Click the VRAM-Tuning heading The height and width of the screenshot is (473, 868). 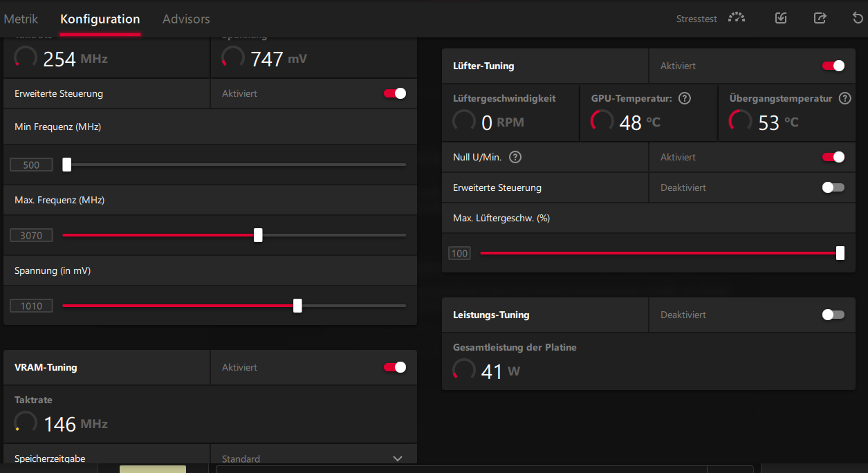click(x=46, y=367)
